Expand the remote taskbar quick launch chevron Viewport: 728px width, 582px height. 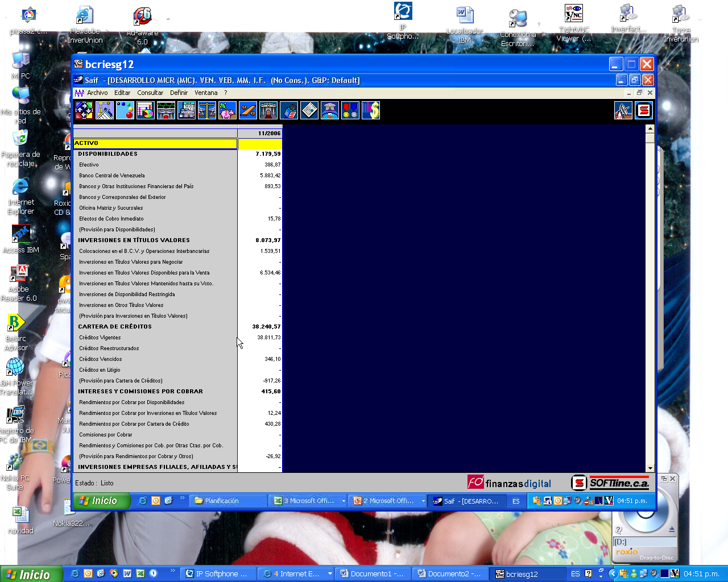coord(183,498)
